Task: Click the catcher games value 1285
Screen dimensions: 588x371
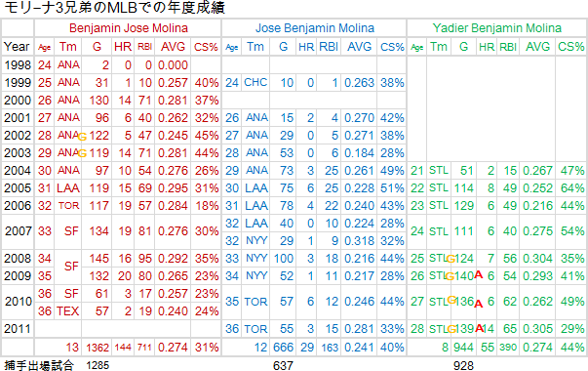Action: click(x=98, y=365)
